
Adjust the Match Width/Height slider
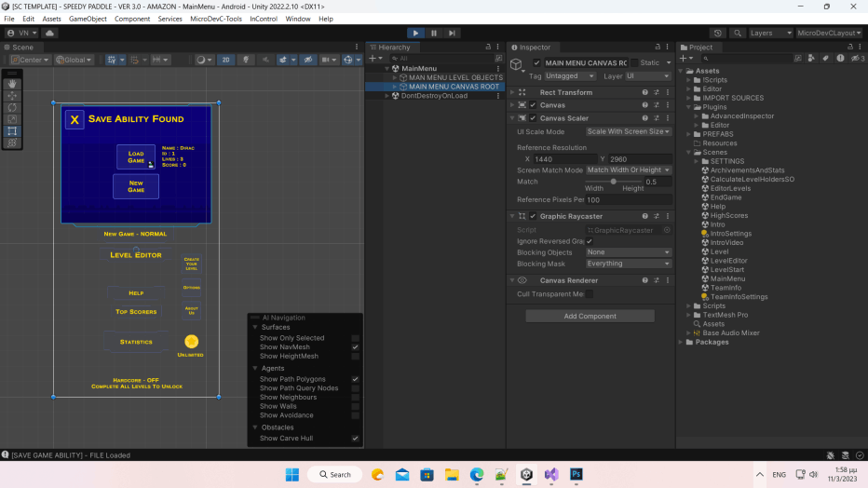point(613,182)
